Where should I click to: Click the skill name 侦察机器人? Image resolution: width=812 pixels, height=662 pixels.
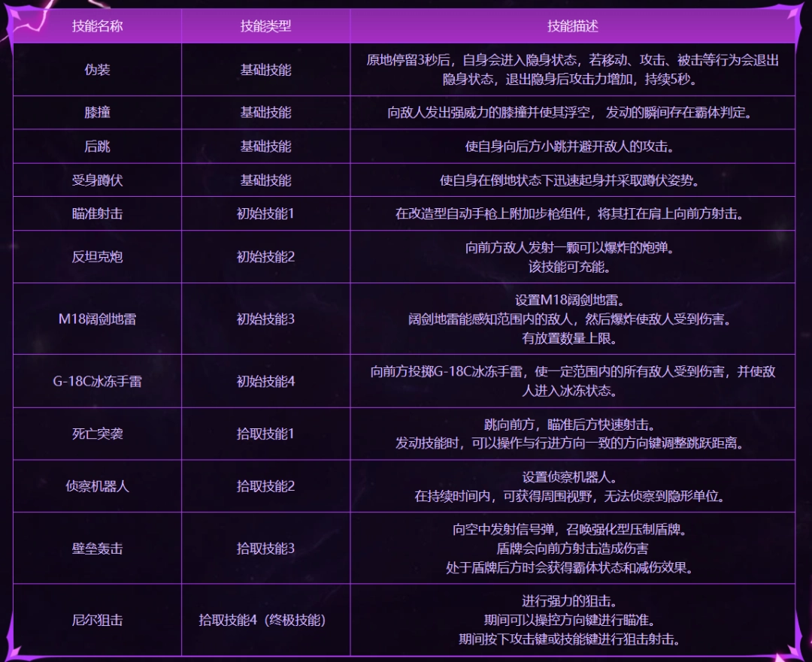[97, 486]
